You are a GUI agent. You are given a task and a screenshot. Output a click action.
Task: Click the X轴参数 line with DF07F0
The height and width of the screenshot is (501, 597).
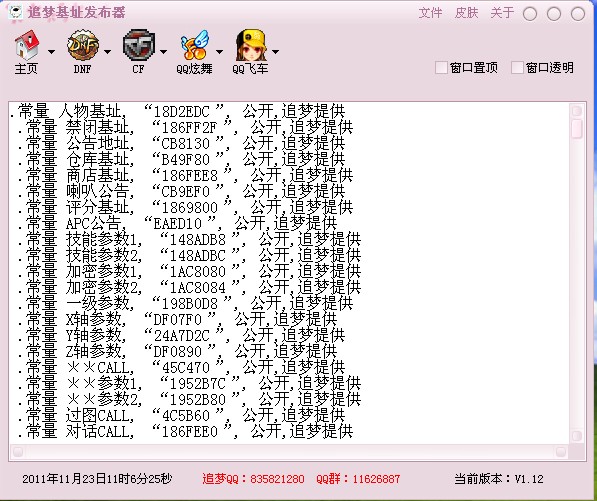[x=177, y=319]
